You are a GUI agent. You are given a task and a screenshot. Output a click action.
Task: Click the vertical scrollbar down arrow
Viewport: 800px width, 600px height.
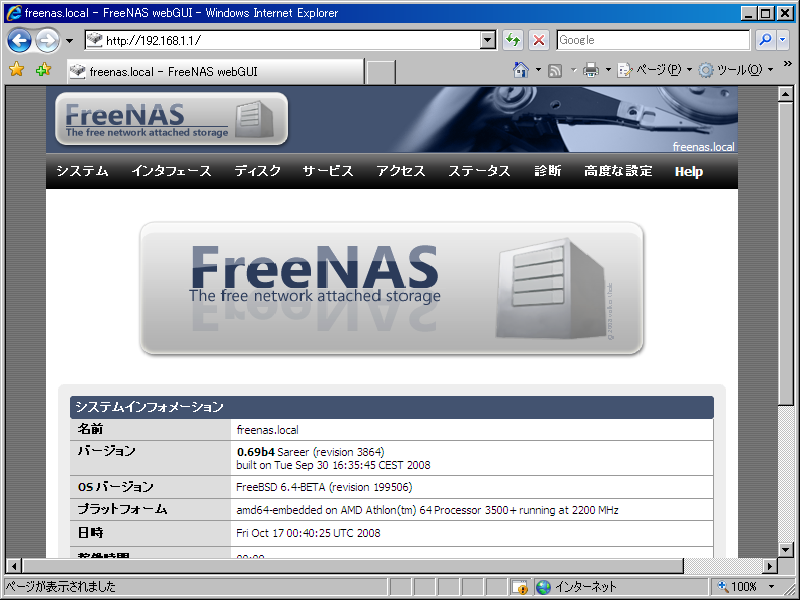tap(786, 550)
